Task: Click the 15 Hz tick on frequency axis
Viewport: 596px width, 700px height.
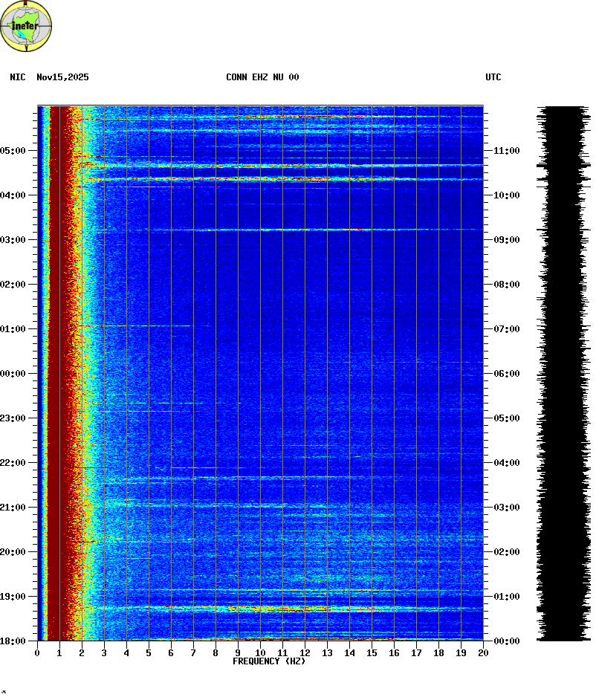Action: pyautogui.click(x=372, y=652)
